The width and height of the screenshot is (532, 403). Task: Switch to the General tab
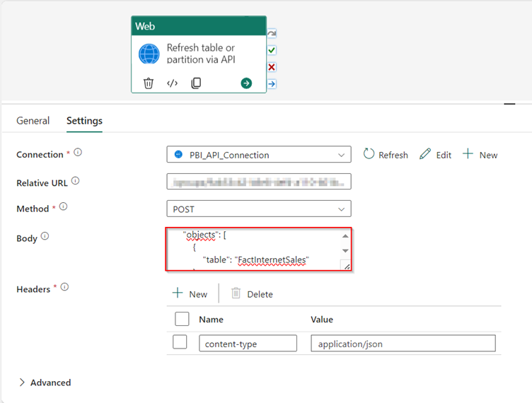33,121
